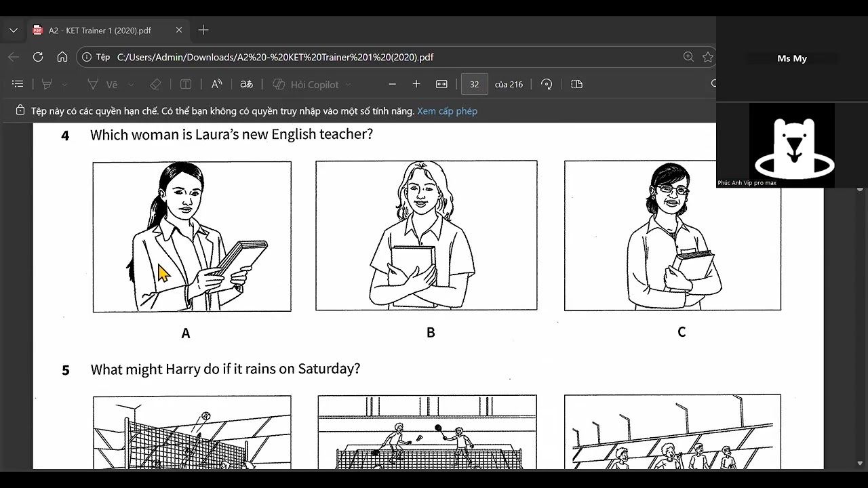The height and width of the screenshot is (488, 868).
Task: Go back to previous page
Action: coord(14,57)
